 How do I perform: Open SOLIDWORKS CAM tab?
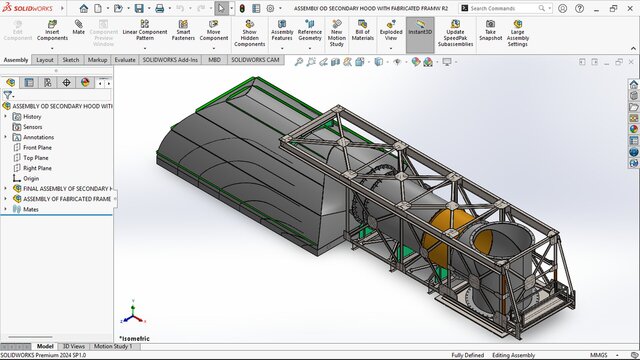coord(256,60)
